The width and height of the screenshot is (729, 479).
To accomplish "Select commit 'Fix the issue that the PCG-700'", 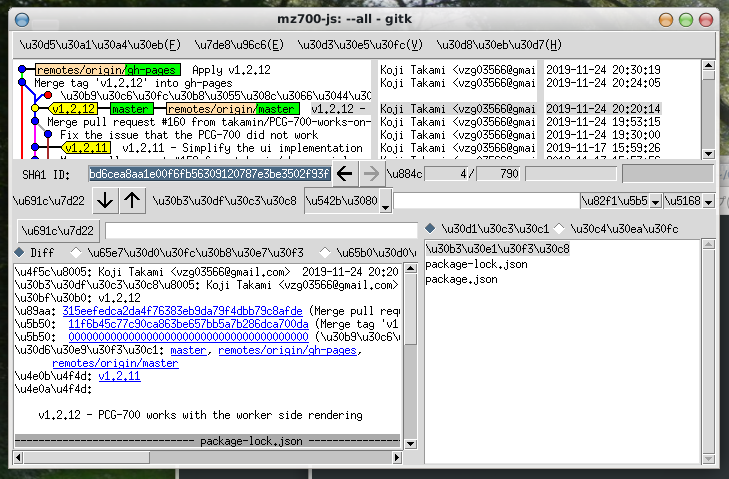I will pyautogui.click(x=189, y=135).
